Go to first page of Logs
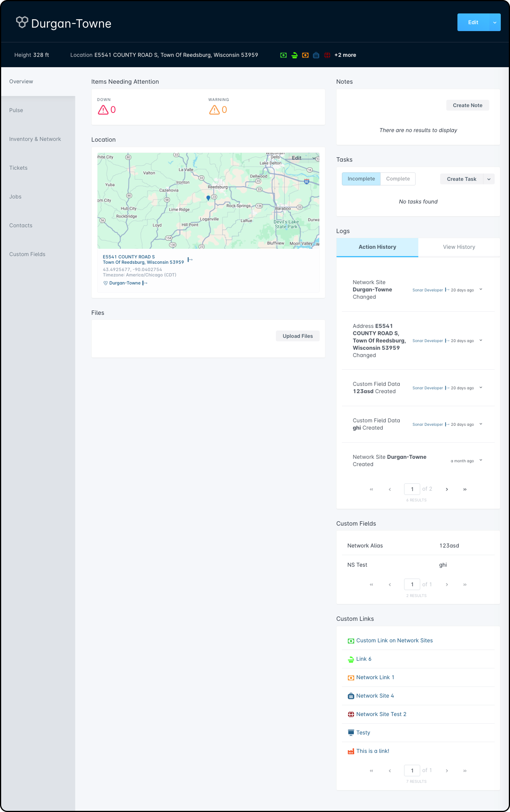510x812 pixels. [371, 489]
